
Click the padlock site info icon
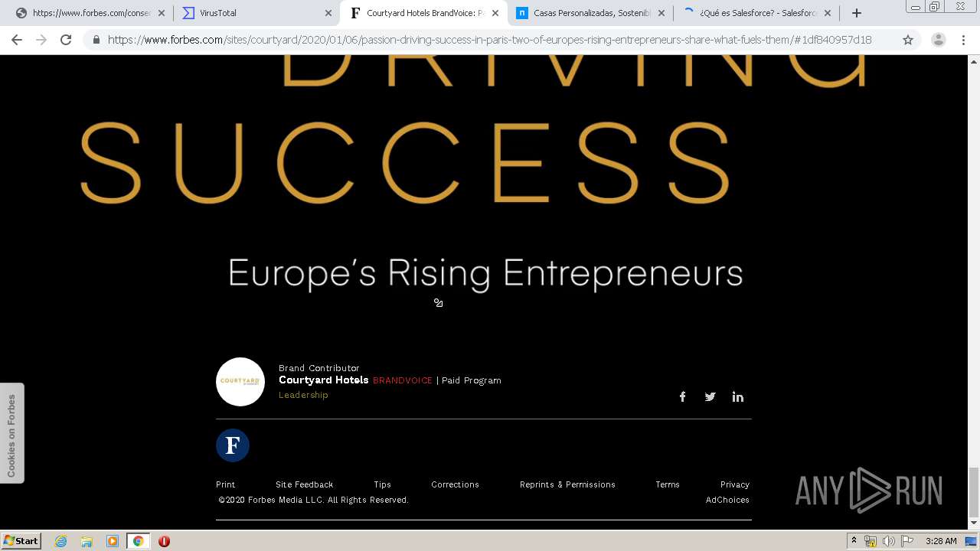pyautogui.click(x=96, y=40)
